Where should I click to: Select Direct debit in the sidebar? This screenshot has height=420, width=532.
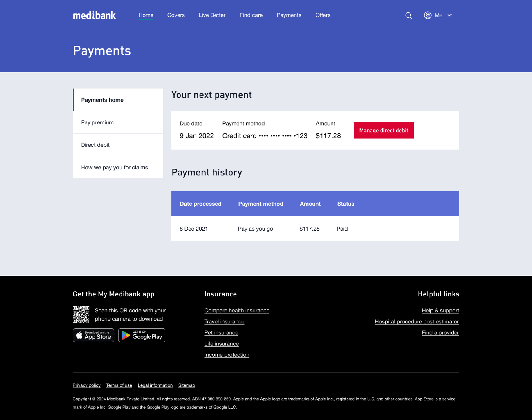pyautogui.click(x=95, y=145)
